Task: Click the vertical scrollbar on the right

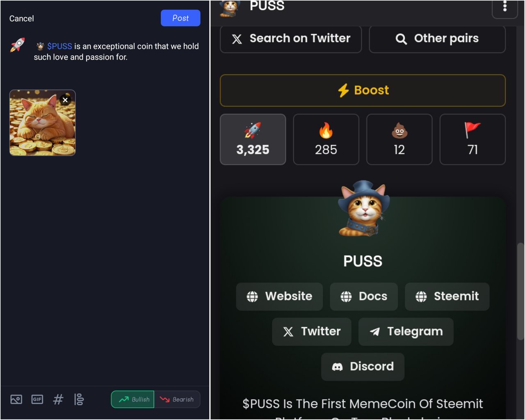Action: point(521,291)
